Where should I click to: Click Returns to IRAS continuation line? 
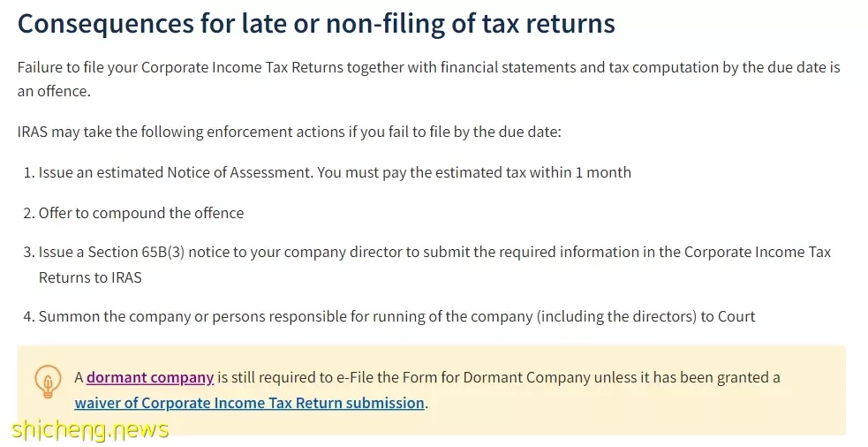click(x=90, y=277)
